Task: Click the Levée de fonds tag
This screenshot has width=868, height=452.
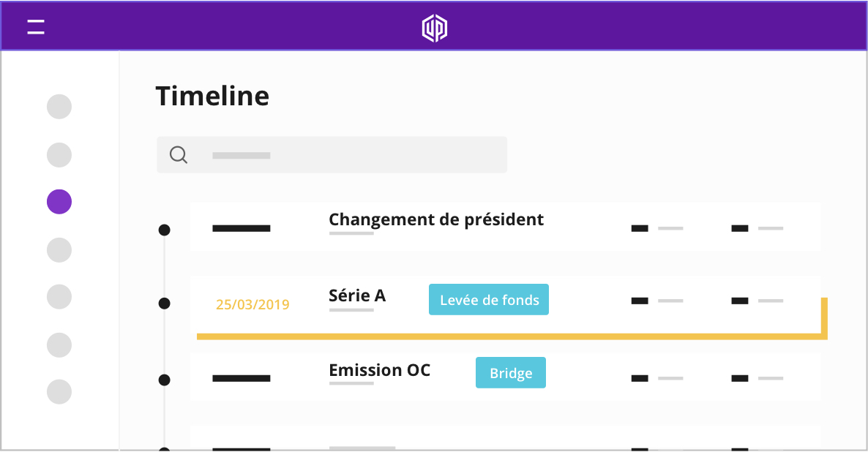Action: [x=489, y=299]
